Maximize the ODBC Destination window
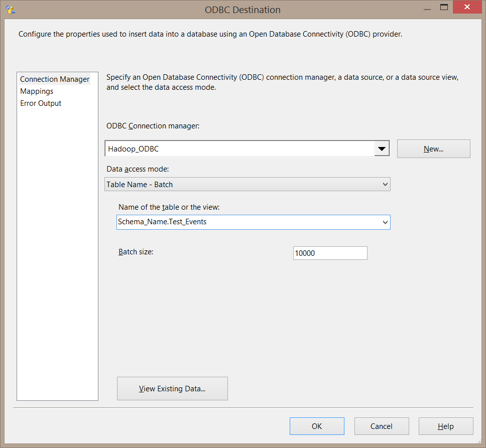The height and width of the screenshot is (448, 486). pyautogui.click(x=445, y=7)
